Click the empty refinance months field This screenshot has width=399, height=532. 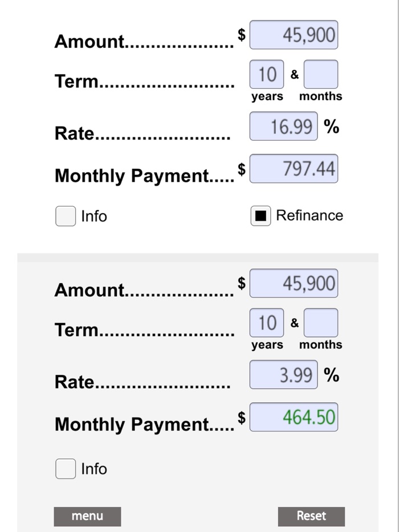(x=321, y=323)
